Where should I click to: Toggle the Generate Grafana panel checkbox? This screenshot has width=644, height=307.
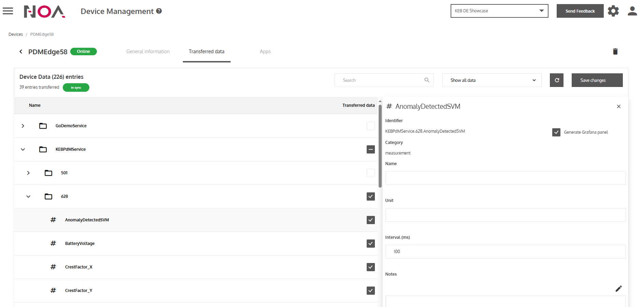click(556, 132)
